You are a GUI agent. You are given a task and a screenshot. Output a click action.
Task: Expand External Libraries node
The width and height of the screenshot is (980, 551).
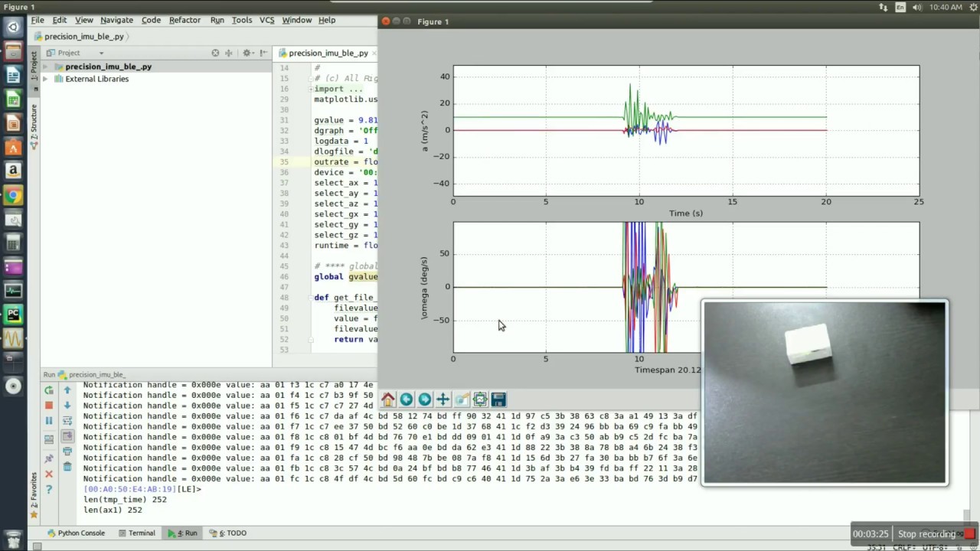pyautogui.click(x=45, y=79)
